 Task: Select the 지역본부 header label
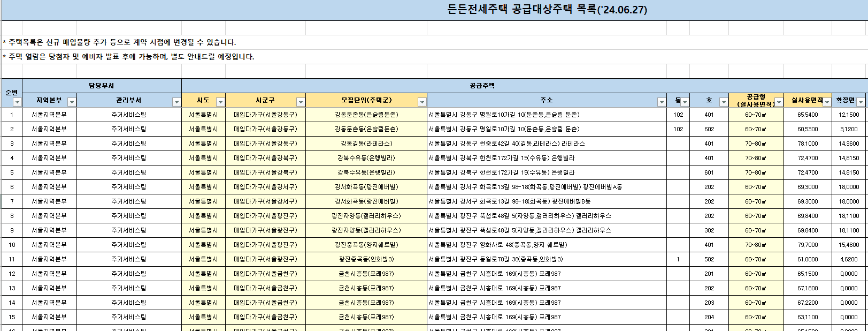[49, 100]
